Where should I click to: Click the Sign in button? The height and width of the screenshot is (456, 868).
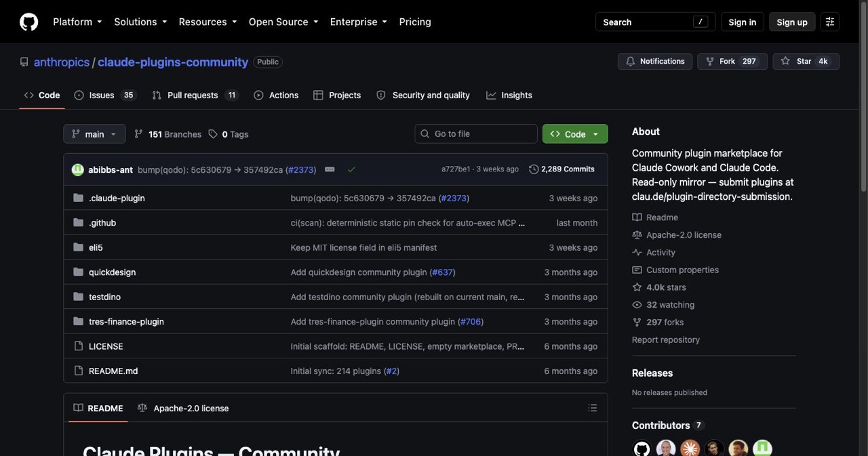pos(742,22)
